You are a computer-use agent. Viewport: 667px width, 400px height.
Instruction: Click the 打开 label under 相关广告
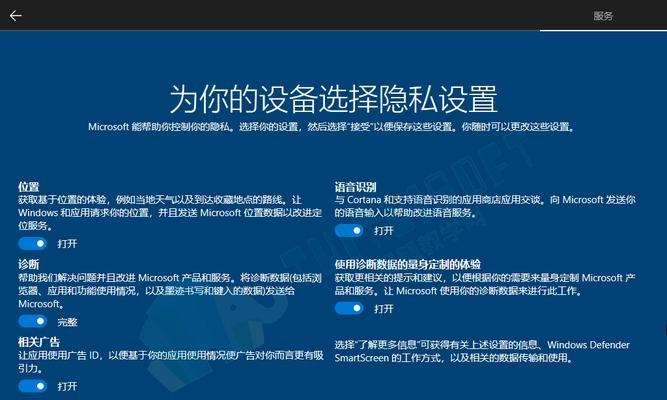coord(67,386)
